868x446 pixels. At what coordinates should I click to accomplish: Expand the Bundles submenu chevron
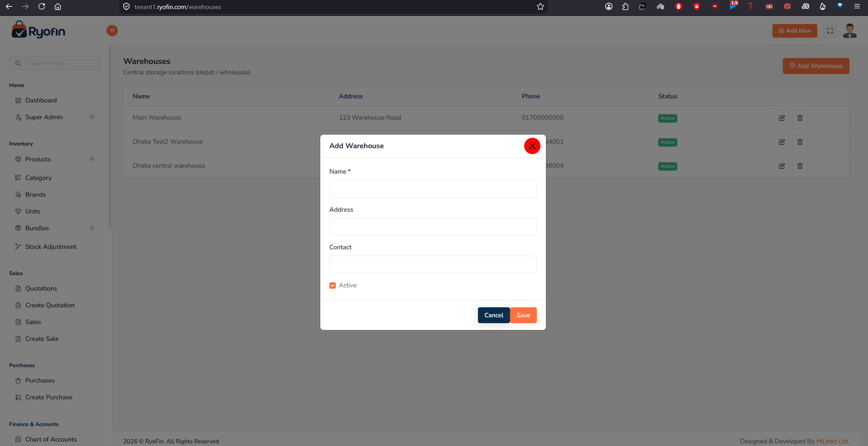pos(92,228)
